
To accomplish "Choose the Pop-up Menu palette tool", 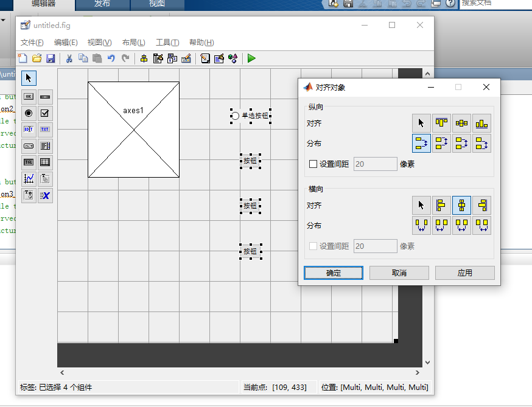I will tap(29, 146).
